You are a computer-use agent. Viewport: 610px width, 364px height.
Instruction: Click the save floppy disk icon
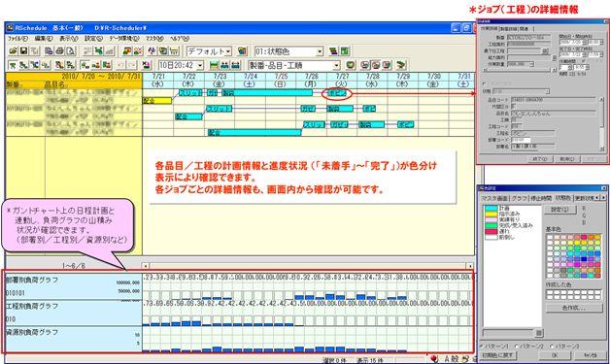(x=23, y=50)
